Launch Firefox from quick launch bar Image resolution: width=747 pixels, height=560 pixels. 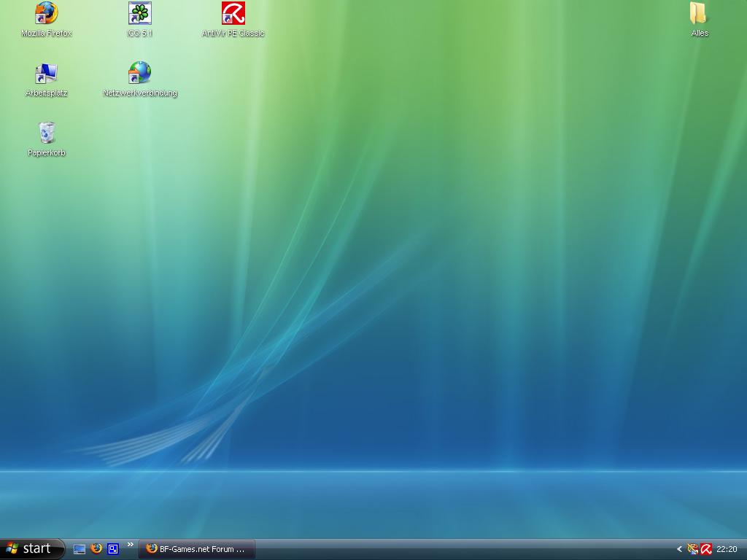pos(96,548)
